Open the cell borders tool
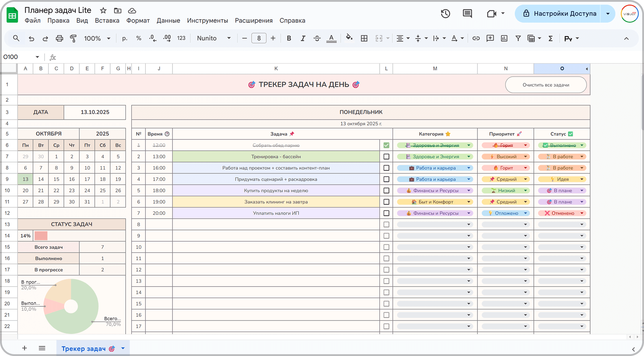644x356 pixels. pos(364,38)
